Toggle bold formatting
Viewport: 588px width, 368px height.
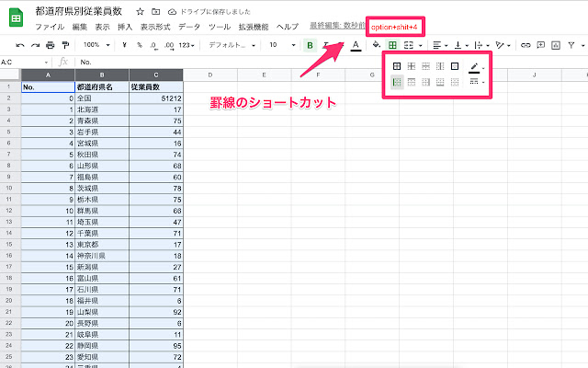coord(310,45)
